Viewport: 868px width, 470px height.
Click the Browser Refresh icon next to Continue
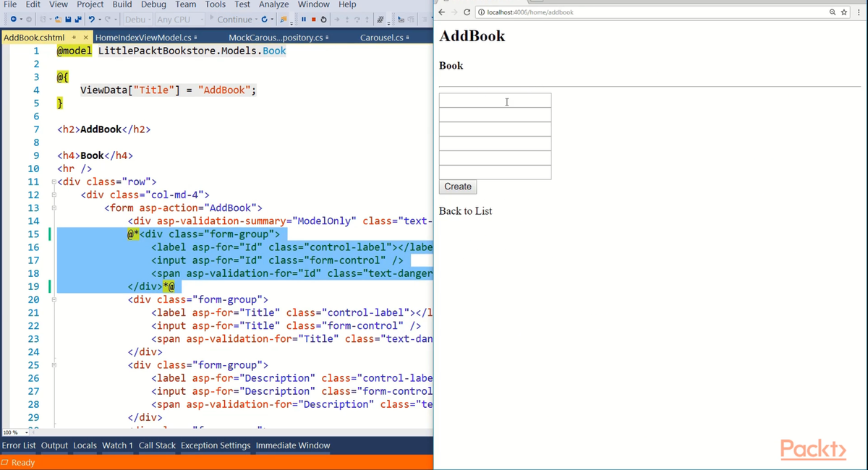coord(264,20)
